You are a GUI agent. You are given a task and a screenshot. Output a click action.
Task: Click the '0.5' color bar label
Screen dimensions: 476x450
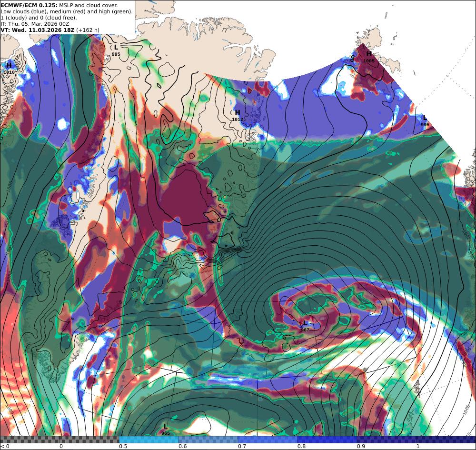pos(123,446)
